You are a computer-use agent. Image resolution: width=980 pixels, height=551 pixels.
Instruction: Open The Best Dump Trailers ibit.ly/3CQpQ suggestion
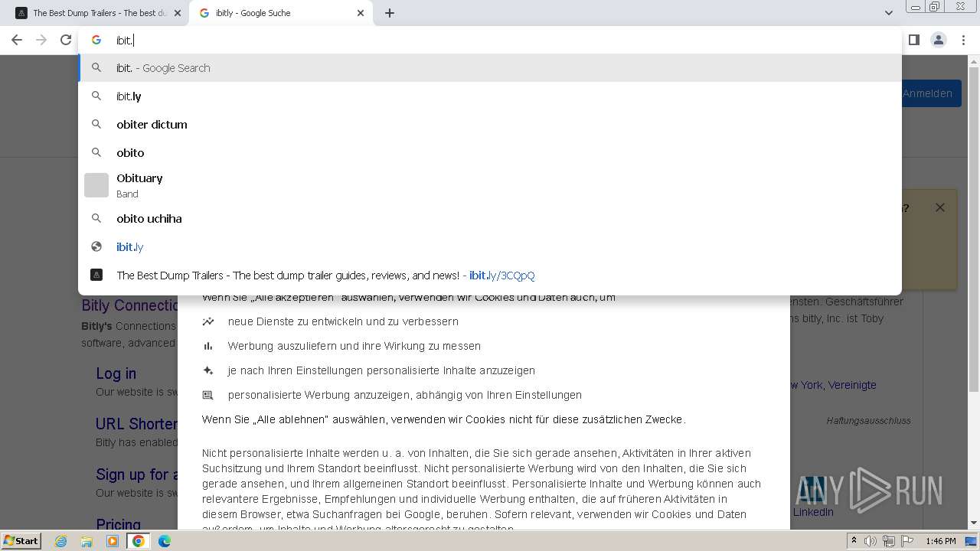tap(490, 275)
